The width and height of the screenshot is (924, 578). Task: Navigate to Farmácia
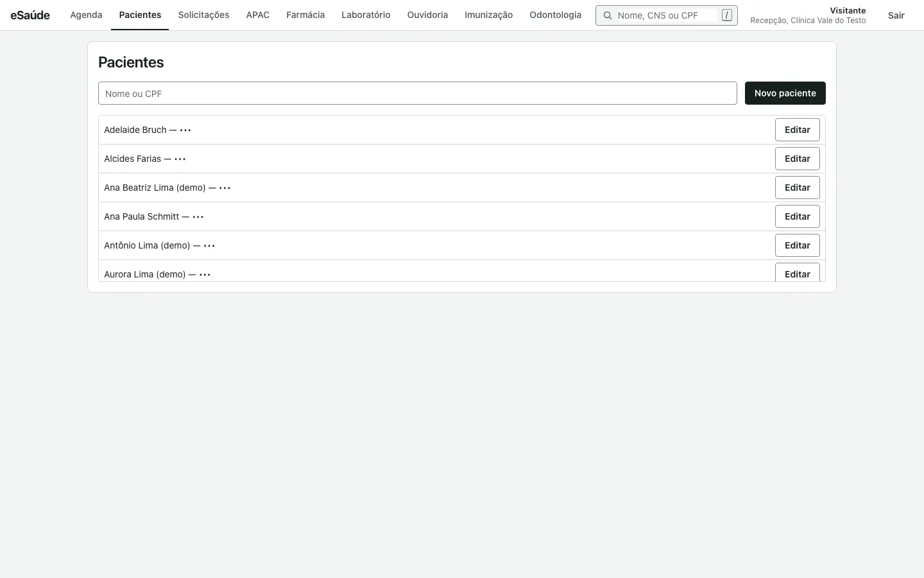tap(305, 15)
